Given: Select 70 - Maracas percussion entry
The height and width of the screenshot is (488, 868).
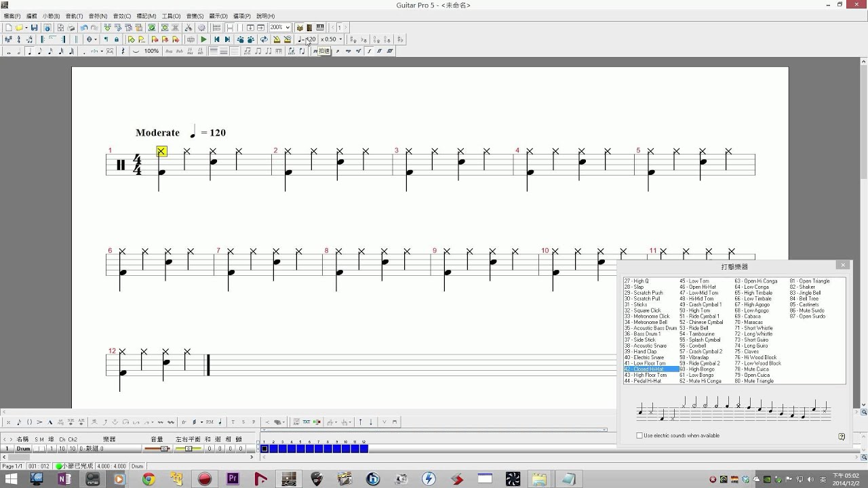Looking at the screenshot, I should point(749,322).
